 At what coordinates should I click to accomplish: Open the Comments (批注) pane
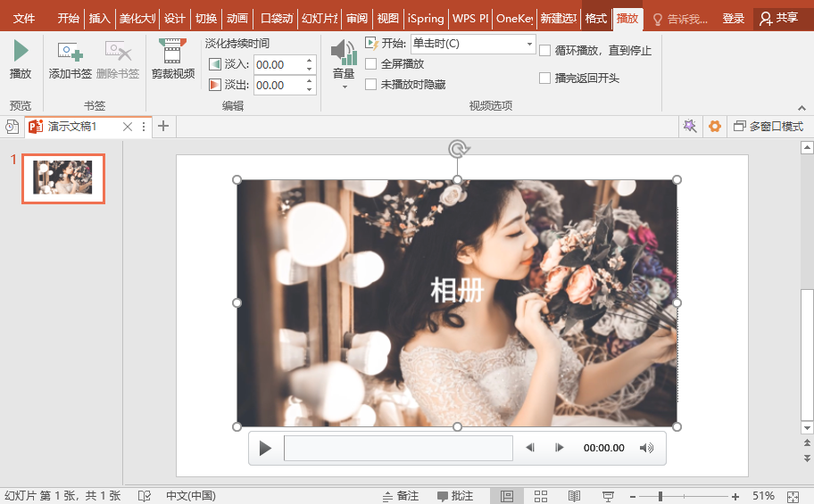pyautogui.click(x=455, y=496)
